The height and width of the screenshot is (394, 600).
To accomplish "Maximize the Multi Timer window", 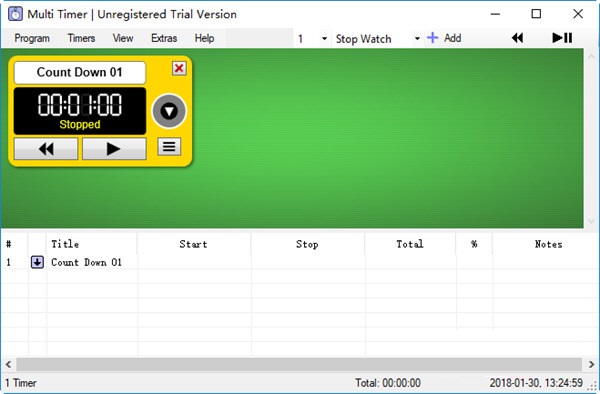I will click(x=536, y=14).
